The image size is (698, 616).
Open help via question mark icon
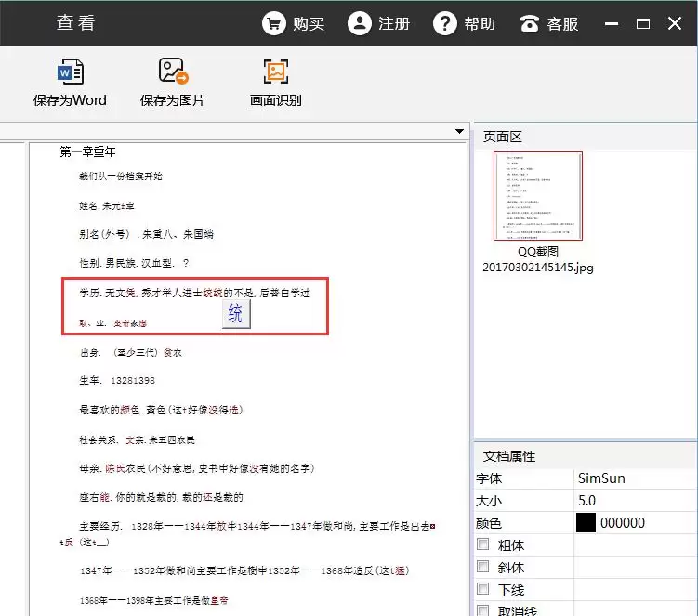tap(444, 23)
